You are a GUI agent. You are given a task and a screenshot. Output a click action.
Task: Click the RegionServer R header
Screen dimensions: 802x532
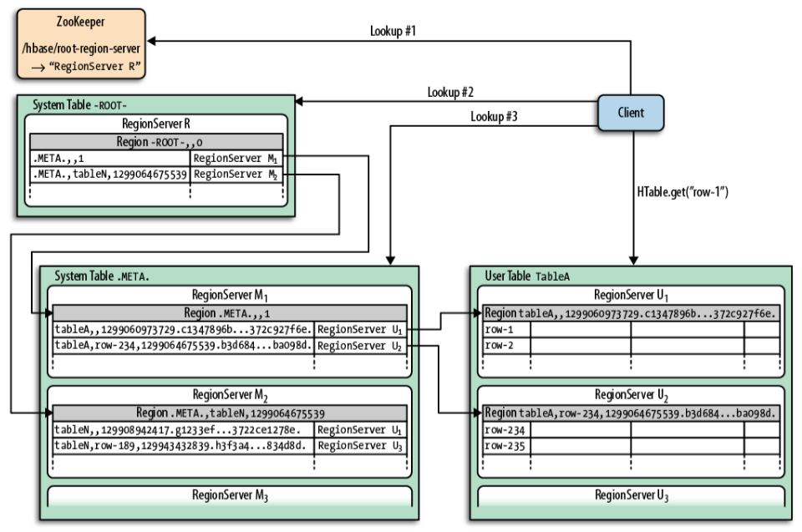click(156, 124)
